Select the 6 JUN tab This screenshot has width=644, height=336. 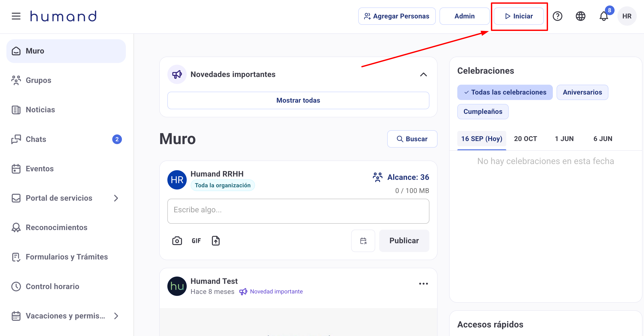click(603, 139)
